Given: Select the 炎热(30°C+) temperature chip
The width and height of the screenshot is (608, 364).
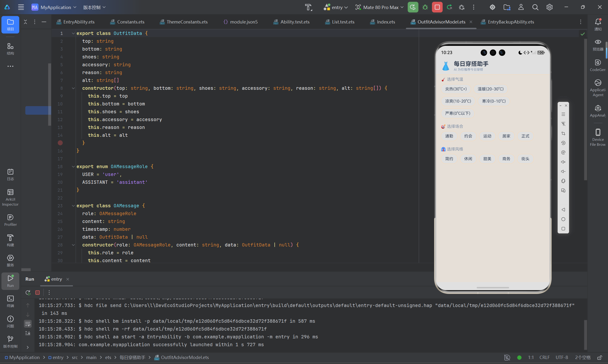Looking at the screenshot, I should click(x=456, y=89).
